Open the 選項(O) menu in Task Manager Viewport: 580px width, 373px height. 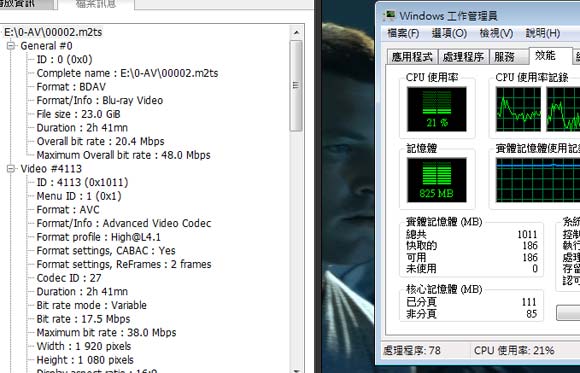(449, 33)
